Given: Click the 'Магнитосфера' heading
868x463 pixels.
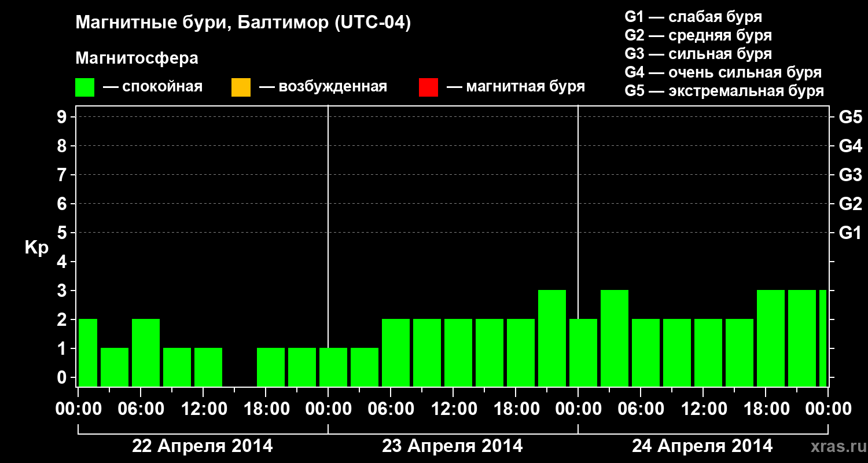Looking at the screenshot, I should 137,58.
